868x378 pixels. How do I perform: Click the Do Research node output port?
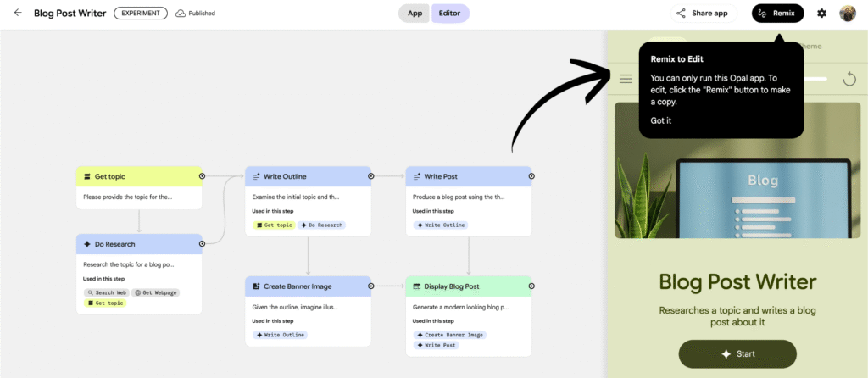point(202,244)
